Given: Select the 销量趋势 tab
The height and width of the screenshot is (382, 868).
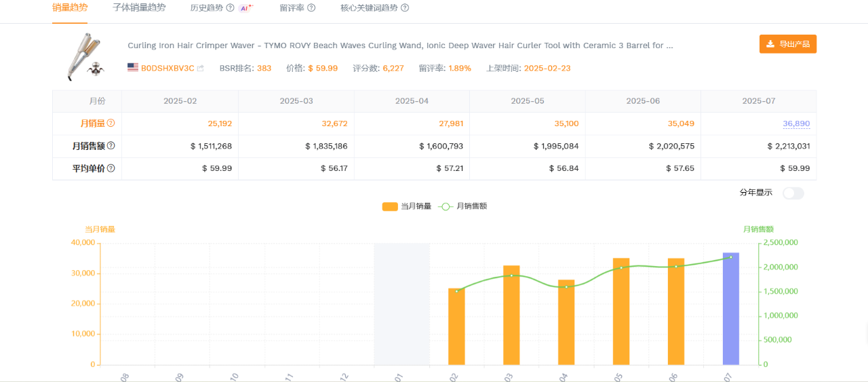Looking at the screenshot, I should pyautogui.click(x=70, y=8).
